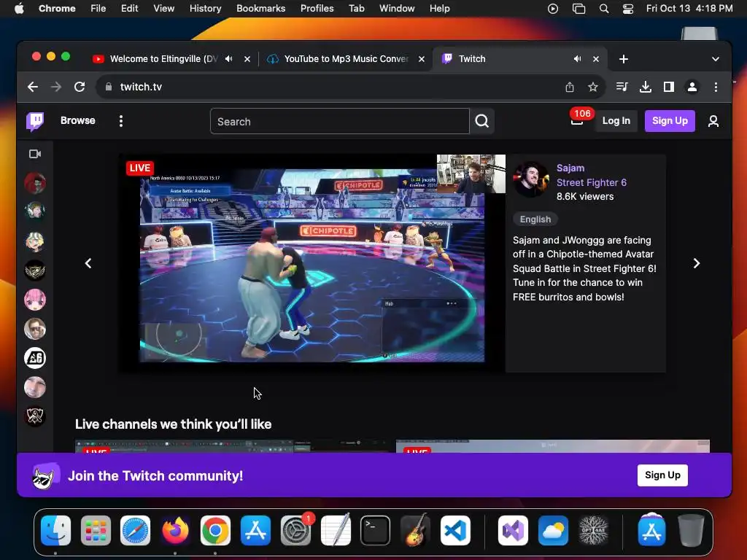Switch to YouTube to Mp3 Music Converter tab
The width and height of the screenshot is (747, 560).
(x=346, y=58)
